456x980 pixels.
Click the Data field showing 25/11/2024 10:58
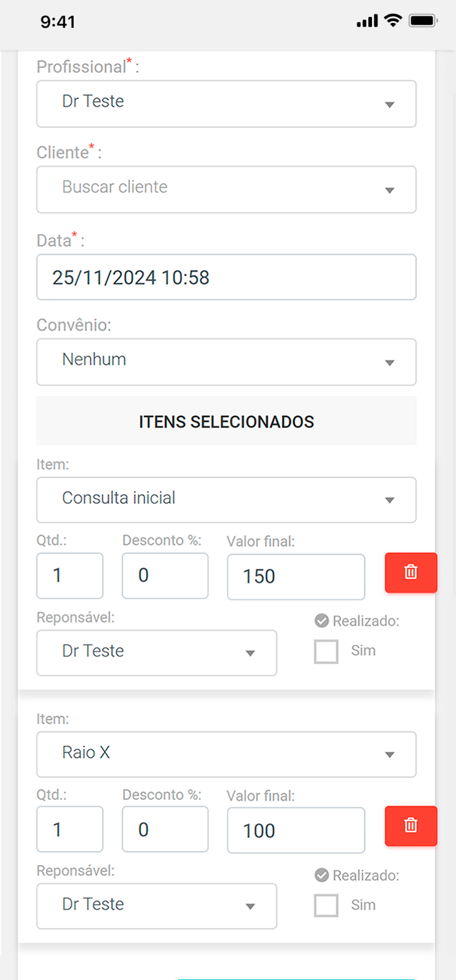coord(226,277)
